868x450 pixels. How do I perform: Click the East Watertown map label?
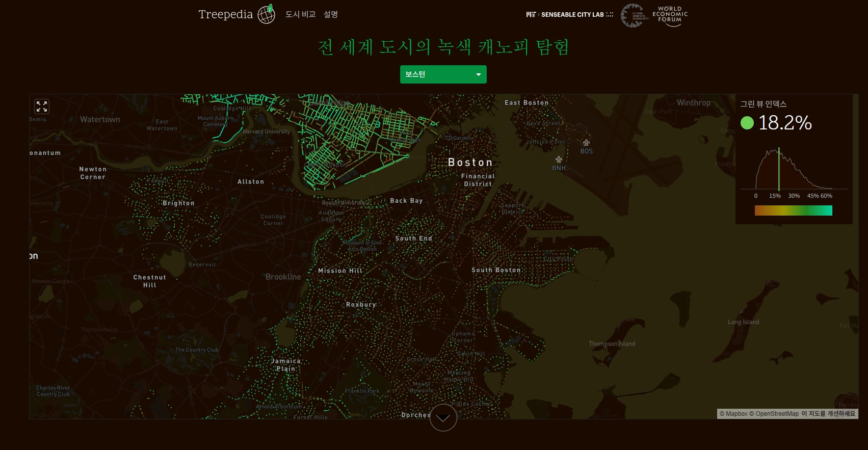tap(162, 125)
